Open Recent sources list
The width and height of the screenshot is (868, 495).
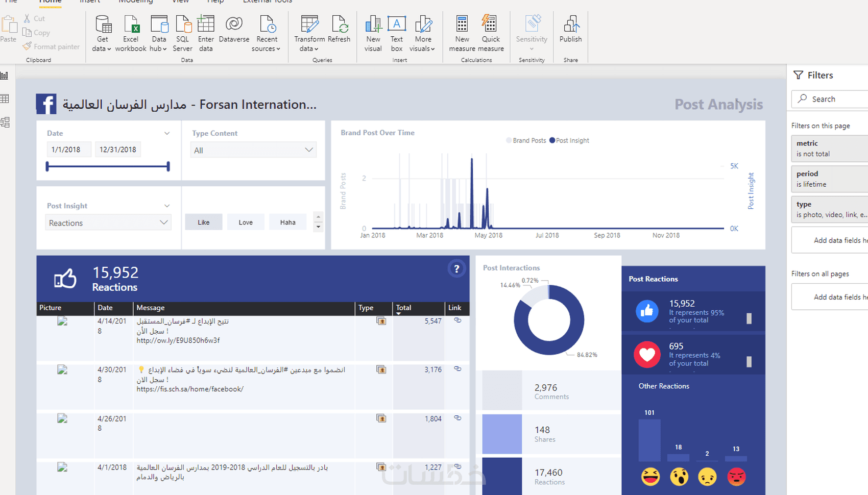tap(267, 33)
